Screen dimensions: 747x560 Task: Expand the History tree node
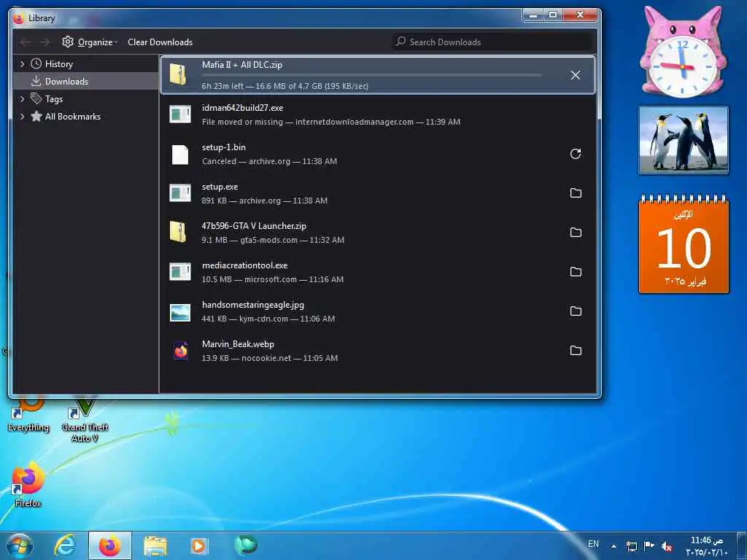coord(22,64)
